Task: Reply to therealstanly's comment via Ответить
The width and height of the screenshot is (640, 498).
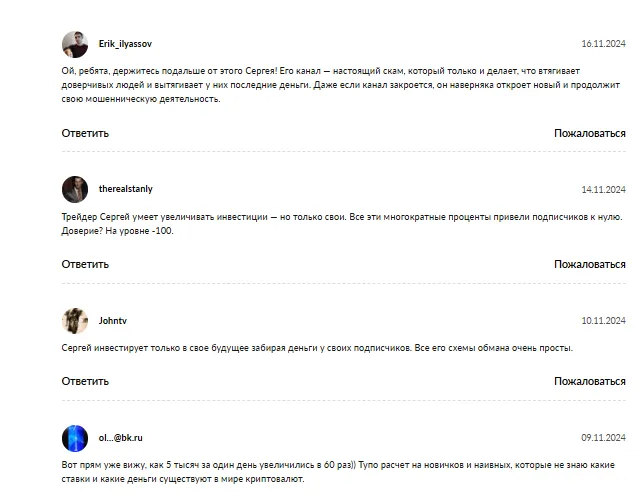Action: [85, 265]
